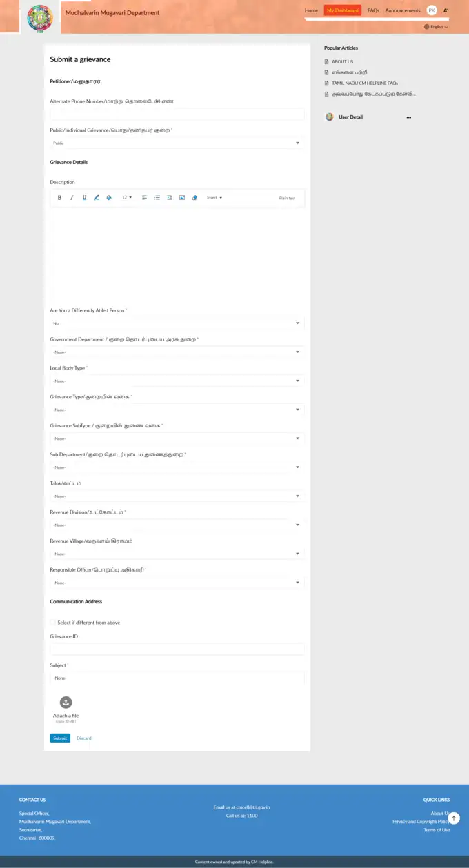469x868 pixels.
Task: Apply italic formatting in description editor
Action: point(72,198)
